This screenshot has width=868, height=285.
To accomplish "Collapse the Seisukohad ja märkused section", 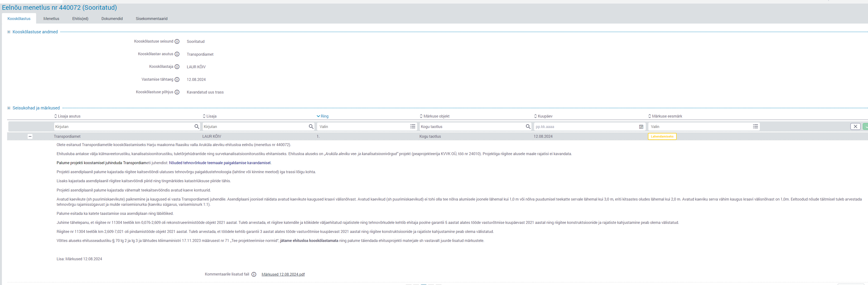I will 9,108.
